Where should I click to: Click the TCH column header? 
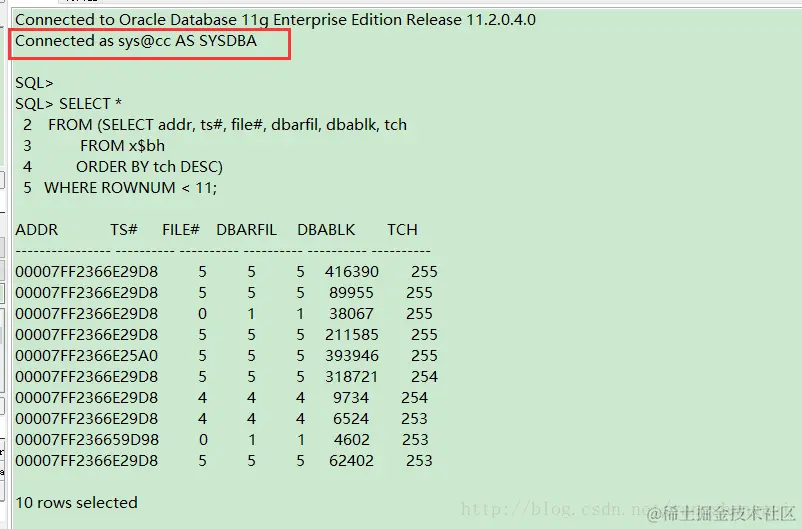[x=403, y=230]
